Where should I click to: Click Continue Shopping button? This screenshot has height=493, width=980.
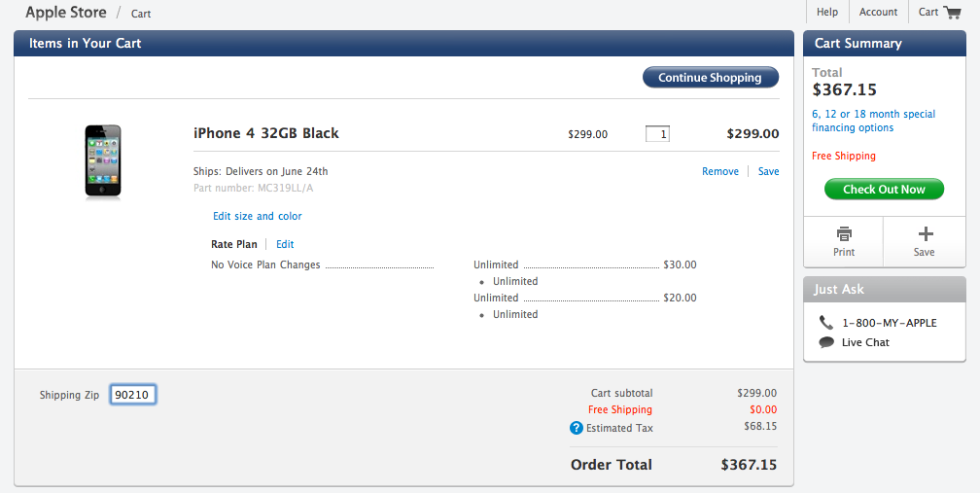(x=711, y=78)
